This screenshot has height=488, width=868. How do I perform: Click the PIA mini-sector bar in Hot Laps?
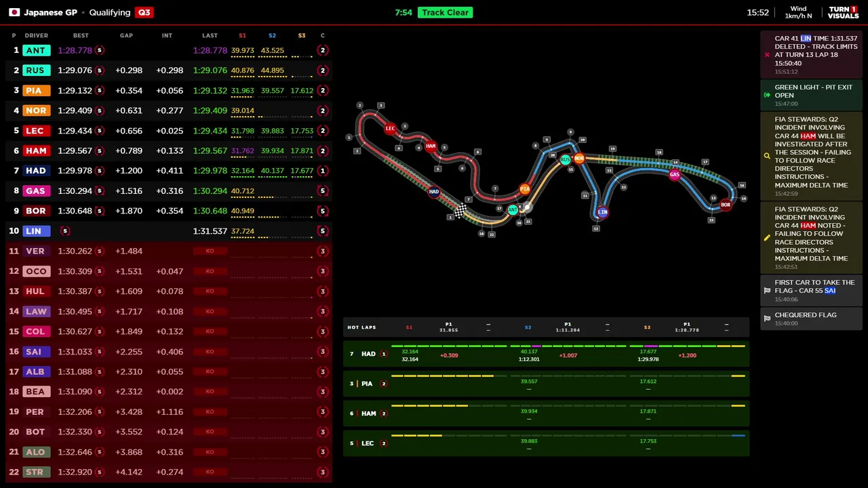pos(568,375)
